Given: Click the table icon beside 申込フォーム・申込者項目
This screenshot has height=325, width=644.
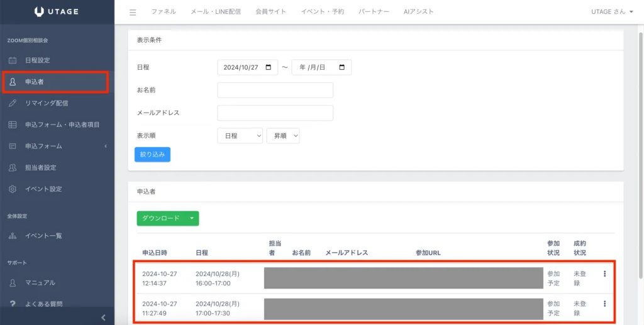Looking at the screenshot, I should point(13,124).
